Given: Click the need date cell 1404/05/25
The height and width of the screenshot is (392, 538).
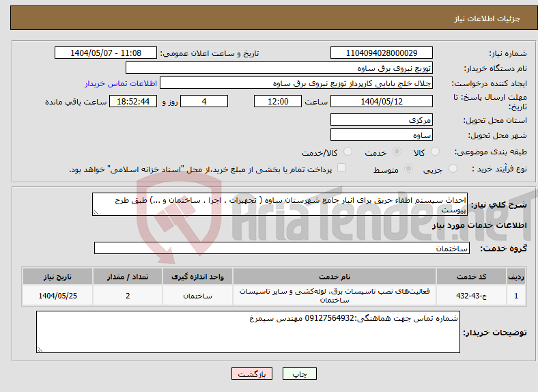Looking at the screenshot, I should [x=57, y=295].
